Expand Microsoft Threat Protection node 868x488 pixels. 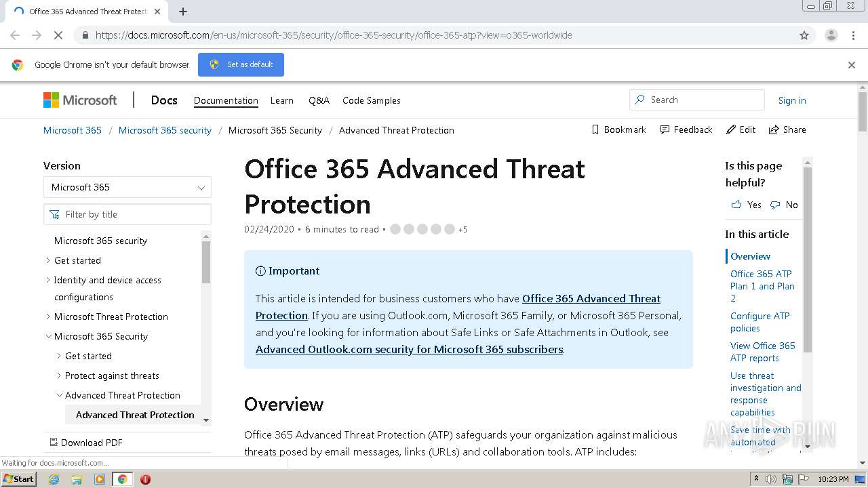[x=48, y=317]
